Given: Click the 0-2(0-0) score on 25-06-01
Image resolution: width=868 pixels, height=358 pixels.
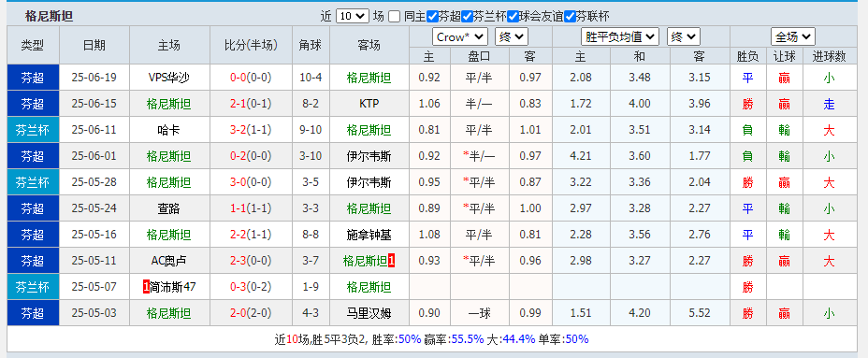Looking at the screenshot, I should click(x=251, y=157).
